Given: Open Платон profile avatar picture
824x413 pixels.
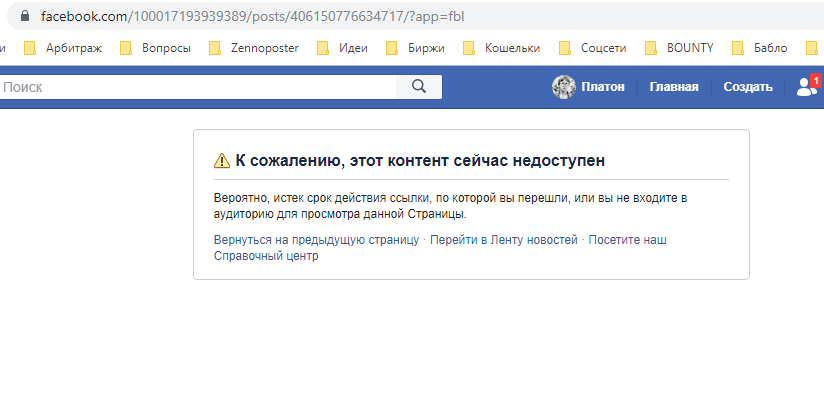Looking at the screenshot, I should click(564, 87).
